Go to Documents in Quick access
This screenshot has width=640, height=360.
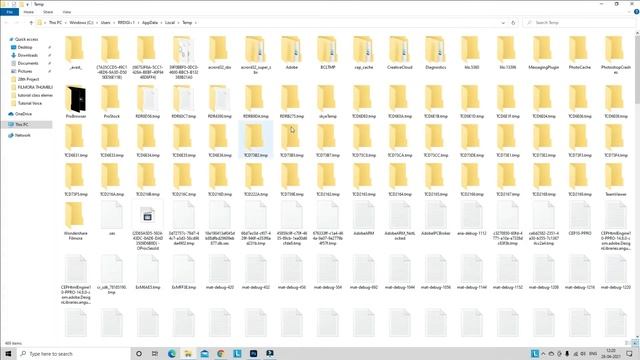(28, 63)
